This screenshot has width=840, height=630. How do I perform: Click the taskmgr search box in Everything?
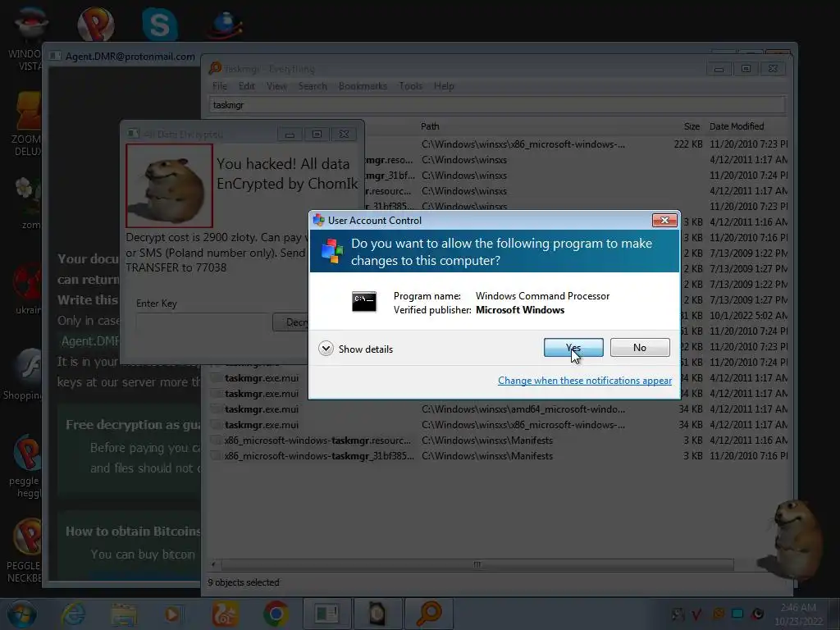point(496,105)
